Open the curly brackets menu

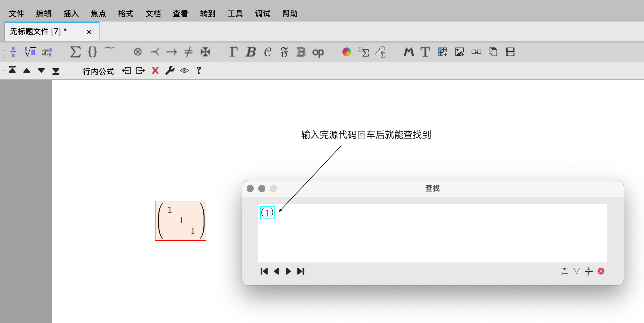(x=92, y=52)
